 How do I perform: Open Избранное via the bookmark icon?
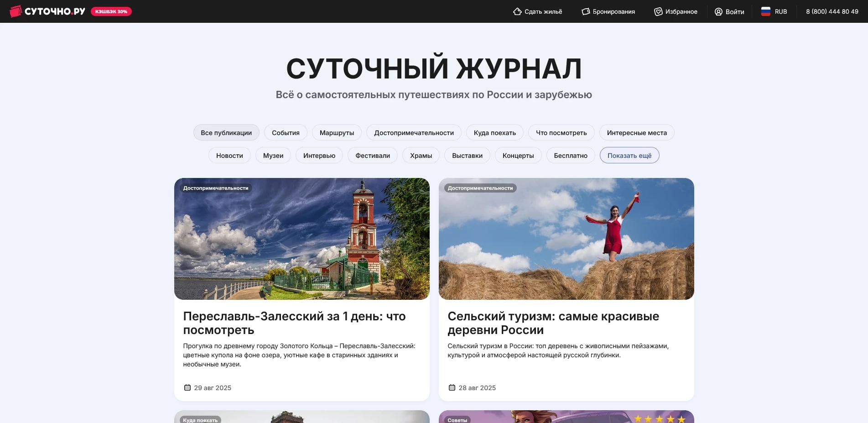pyautogui.click(x=658, y=11)
